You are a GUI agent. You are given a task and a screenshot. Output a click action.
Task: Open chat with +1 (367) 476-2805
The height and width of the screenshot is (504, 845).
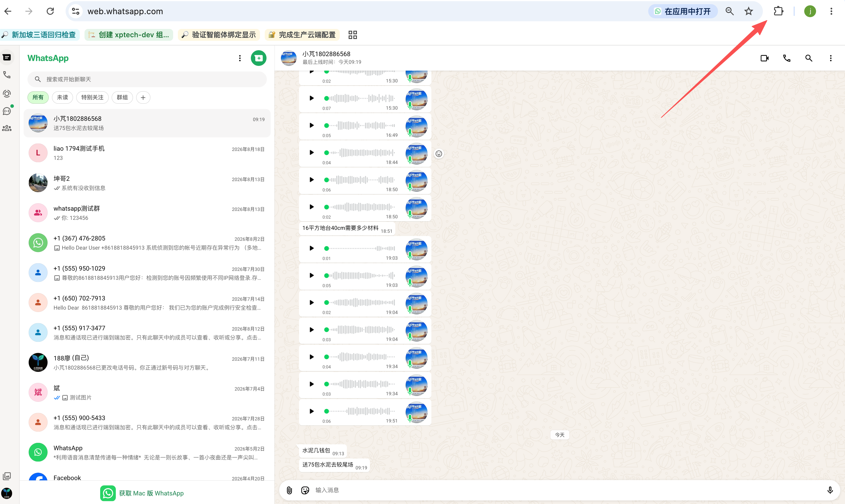point(147,243)
